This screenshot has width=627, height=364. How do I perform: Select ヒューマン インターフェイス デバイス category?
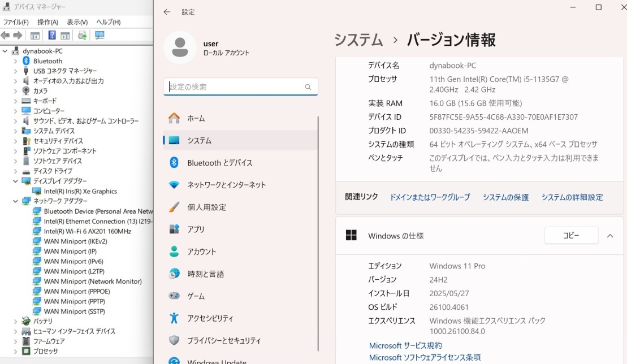pos(74,331)
